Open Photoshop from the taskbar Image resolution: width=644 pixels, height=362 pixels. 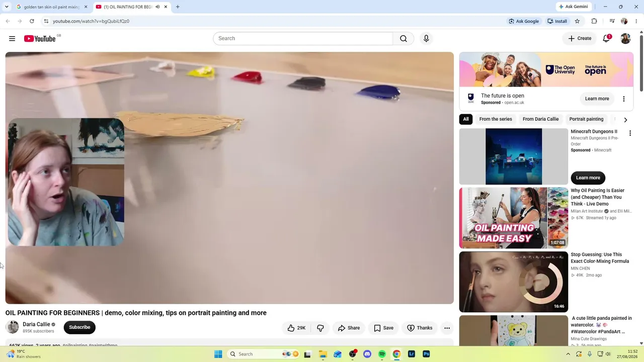point(426,354)
